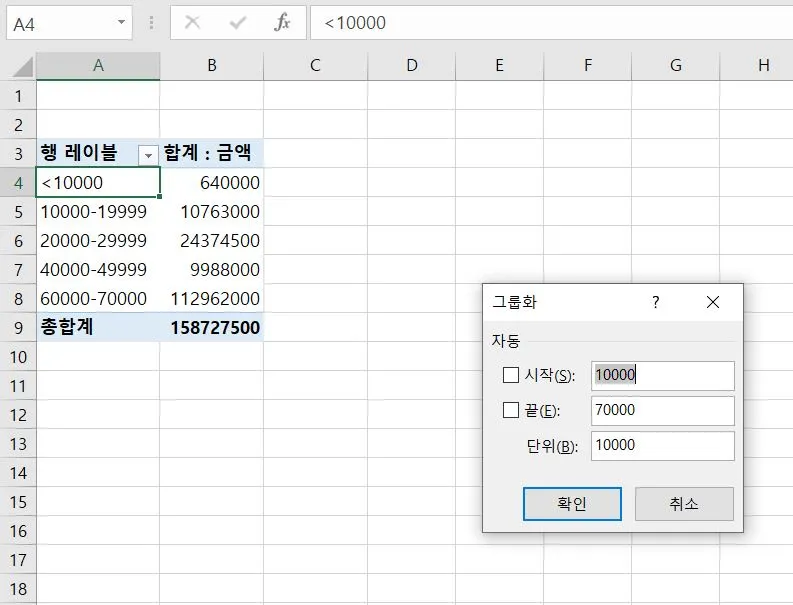Click the Select All corner triangle
This screenshot has width=793, height=605.
click(22, 67)
